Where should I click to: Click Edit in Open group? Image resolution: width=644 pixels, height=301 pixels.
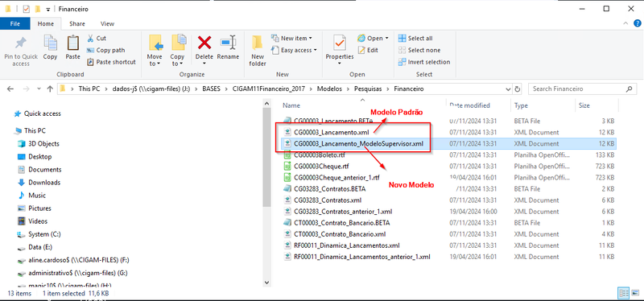(x=368, y=50)
